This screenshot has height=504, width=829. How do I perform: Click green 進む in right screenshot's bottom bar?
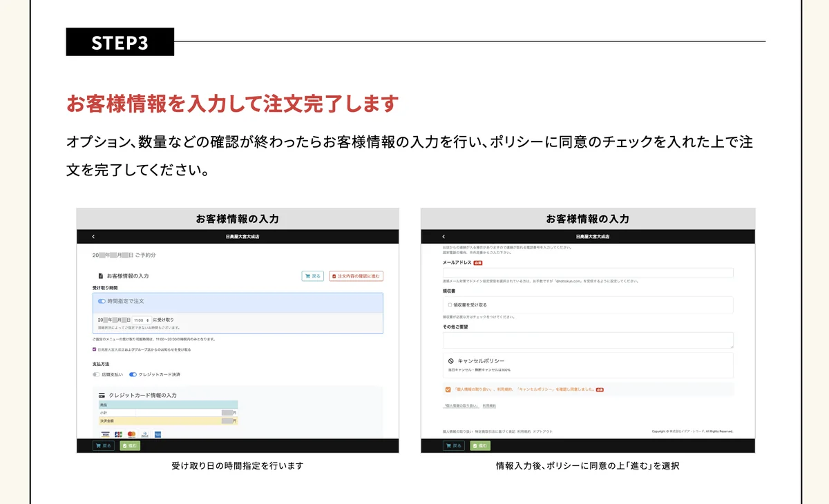[x=480, y=446]
